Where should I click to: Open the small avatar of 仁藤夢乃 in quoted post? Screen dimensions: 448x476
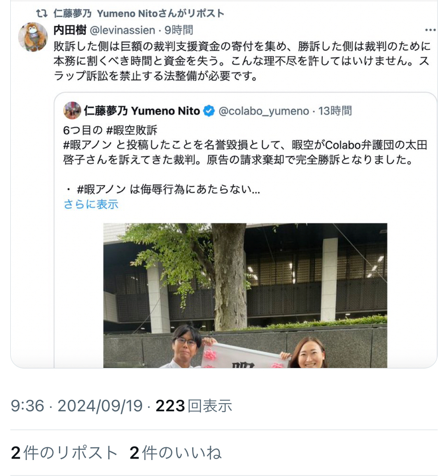72,111
